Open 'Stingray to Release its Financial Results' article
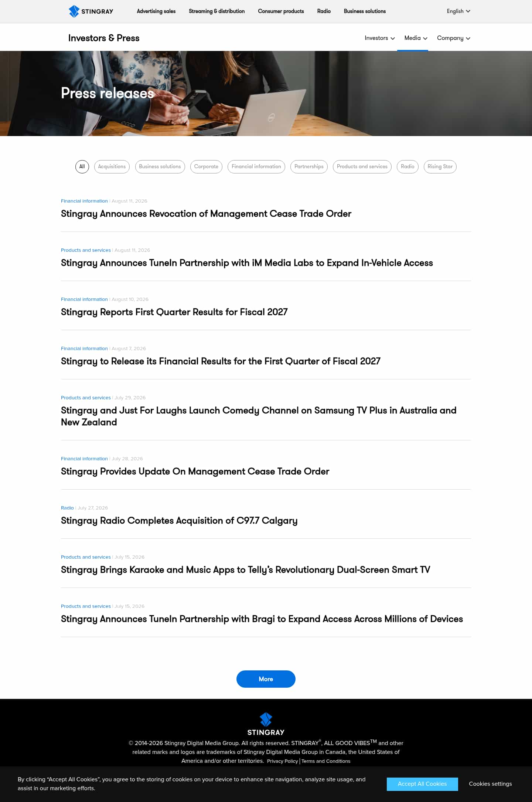This screenshot has height=802, width=532. [221, 361]
